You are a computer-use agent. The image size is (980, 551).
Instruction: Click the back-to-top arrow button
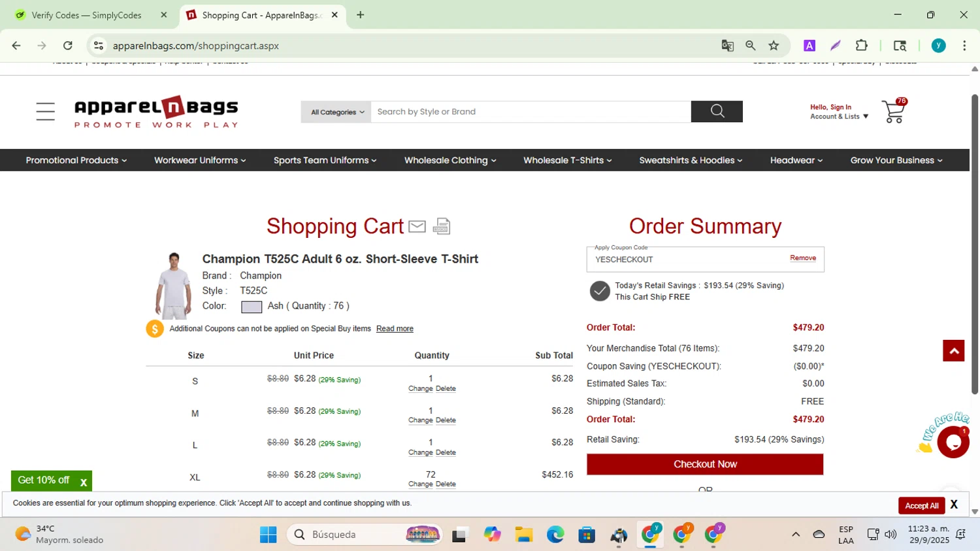coord(953,351)
